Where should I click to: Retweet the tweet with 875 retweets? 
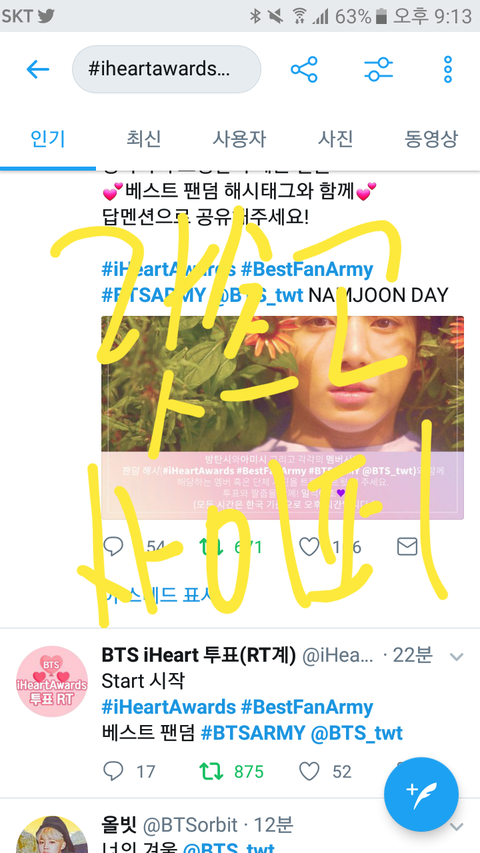(211, 771)
